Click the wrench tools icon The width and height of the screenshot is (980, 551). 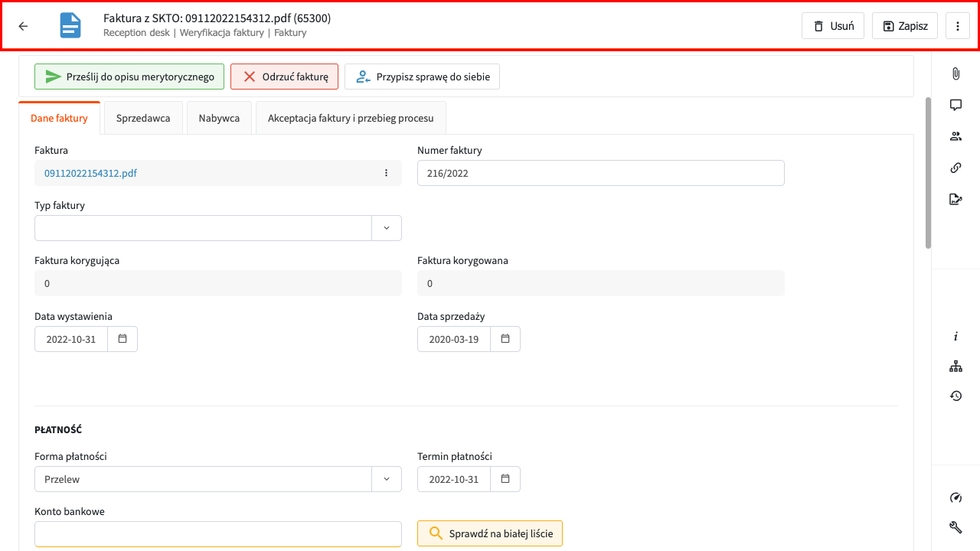point(955,527)
